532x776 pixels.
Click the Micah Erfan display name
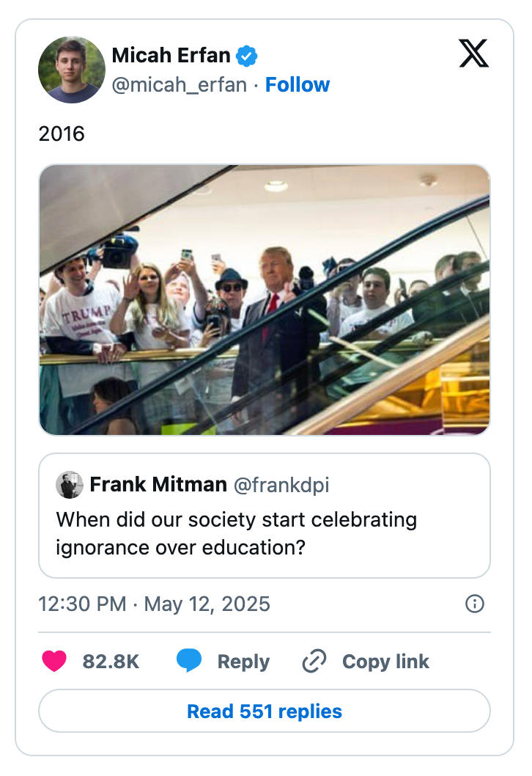[x=171, y=55]
